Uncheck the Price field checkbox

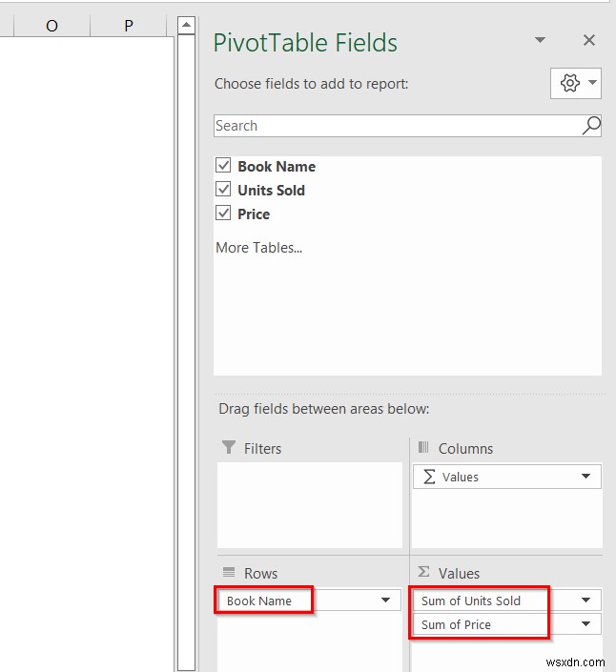tap(223, 213)
